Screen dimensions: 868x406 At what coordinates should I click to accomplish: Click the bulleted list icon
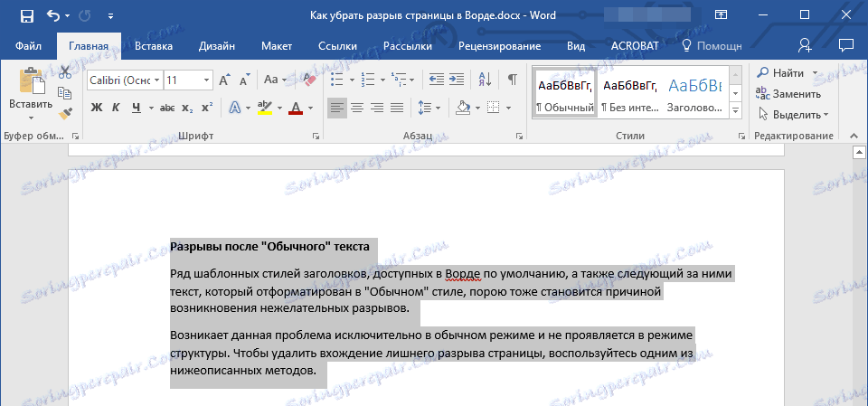pos(337,80)
